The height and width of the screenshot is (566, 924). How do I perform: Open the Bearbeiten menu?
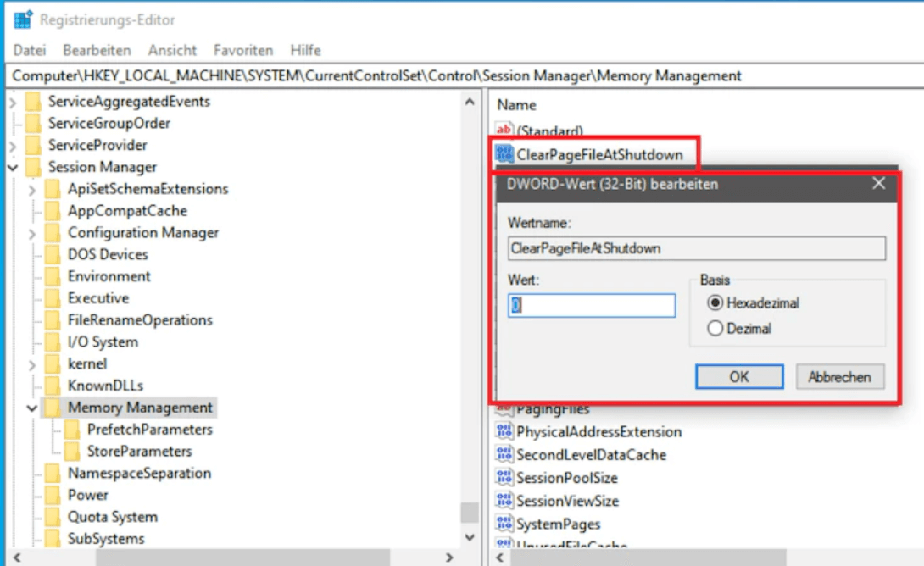point(97,50)
